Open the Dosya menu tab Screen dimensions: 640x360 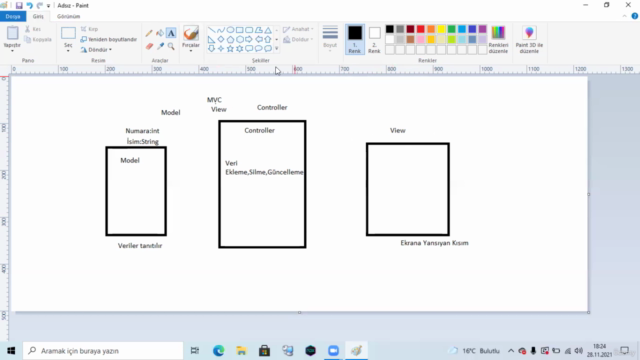[13, 16]
